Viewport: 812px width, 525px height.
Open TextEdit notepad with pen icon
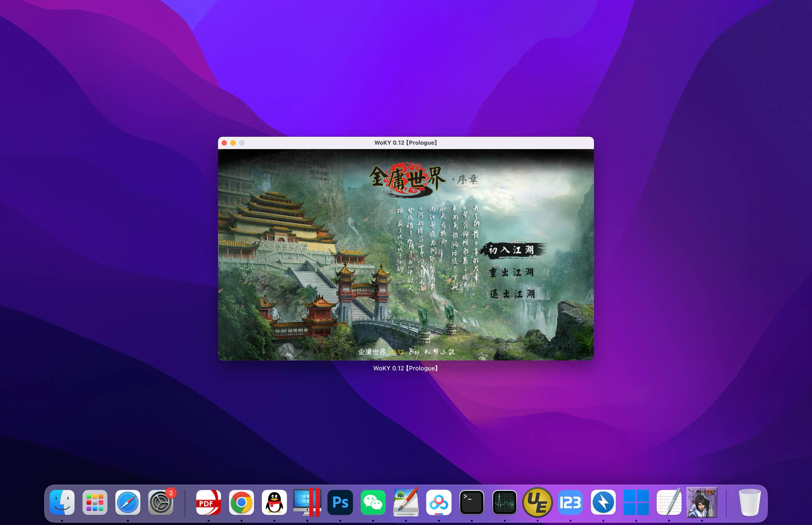tap(669, 502)
